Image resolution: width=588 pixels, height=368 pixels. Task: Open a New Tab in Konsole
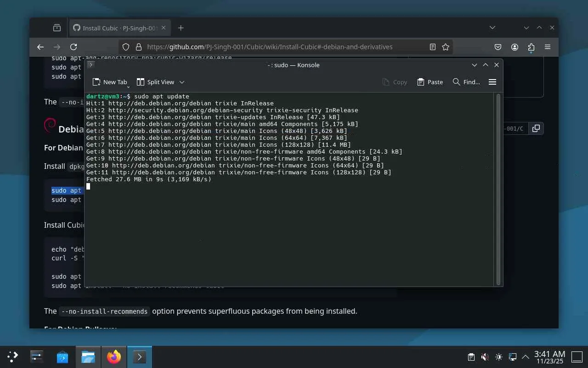point(110,82)
